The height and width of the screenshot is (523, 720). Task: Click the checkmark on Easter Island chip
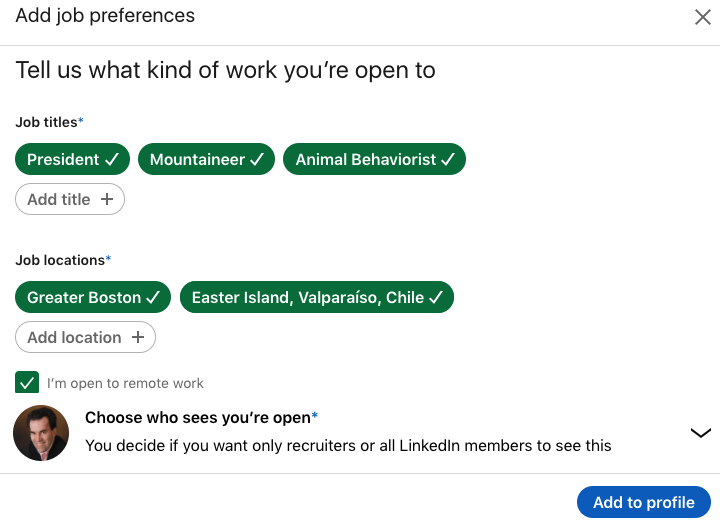pyautogui.click(x=436, y=298)
